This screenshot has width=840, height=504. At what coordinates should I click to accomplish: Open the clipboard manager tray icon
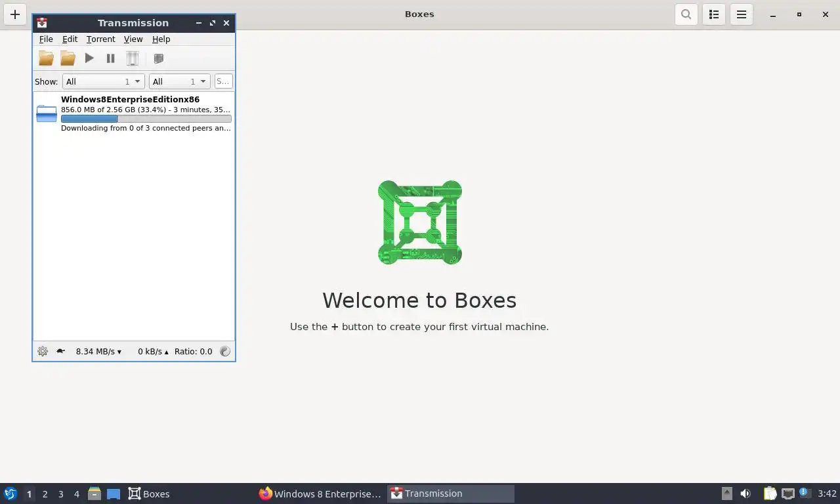point(770,493)
